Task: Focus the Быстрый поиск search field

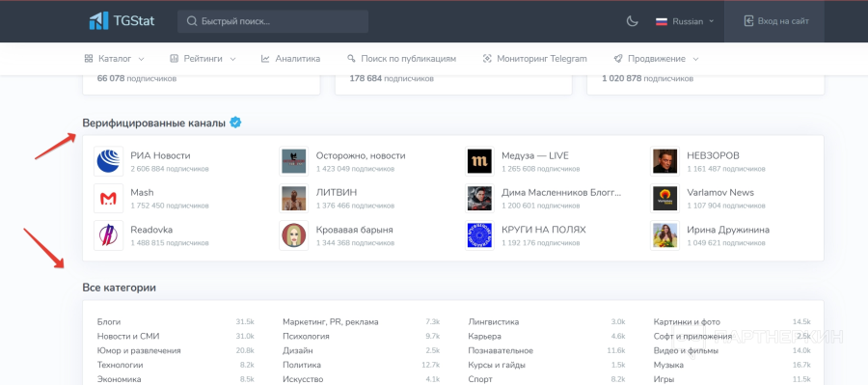Action: click(273, 21)
